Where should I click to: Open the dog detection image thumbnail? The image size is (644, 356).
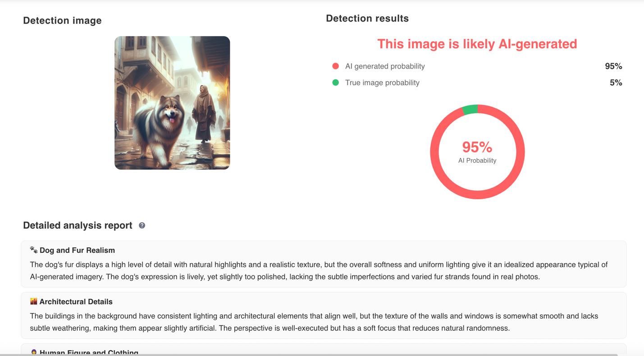(x=172, y=103)
